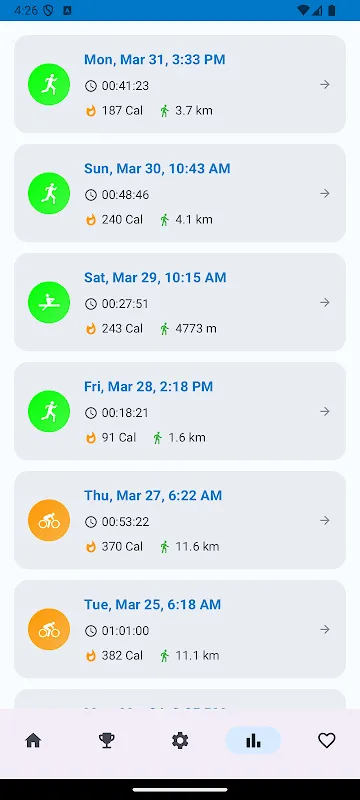Tap the orange cycling icon for Thu, Mar 27

[49, 520]
